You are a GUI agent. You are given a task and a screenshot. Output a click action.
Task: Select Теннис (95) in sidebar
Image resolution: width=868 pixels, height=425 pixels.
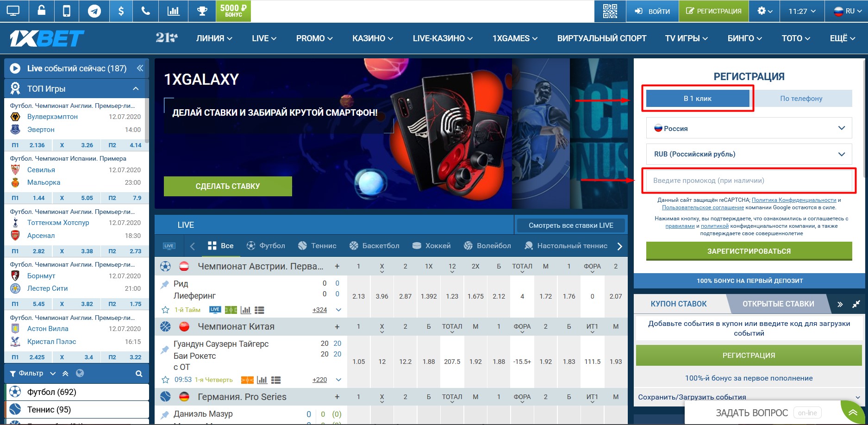click(x=77, y=410)
